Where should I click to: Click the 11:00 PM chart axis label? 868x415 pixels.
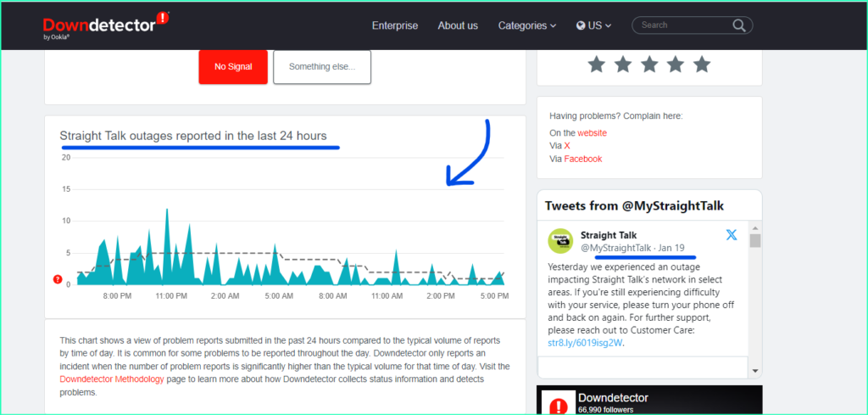[171, 296]
